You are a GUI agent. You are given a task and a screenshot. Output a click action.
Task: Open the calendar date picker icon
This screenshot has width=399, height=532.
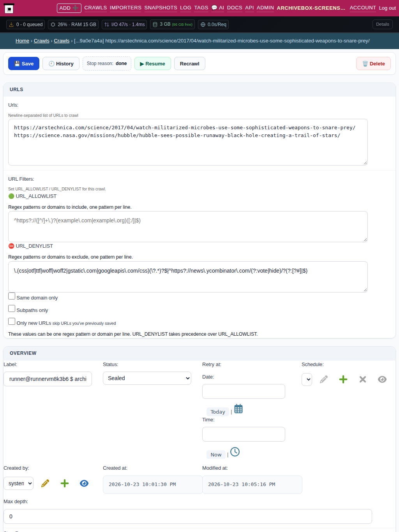pyautogui.click(x=238, y=409)
